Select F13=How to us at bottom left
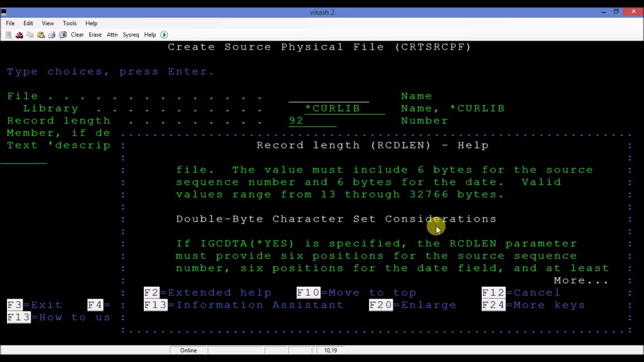 pos(59,317)
